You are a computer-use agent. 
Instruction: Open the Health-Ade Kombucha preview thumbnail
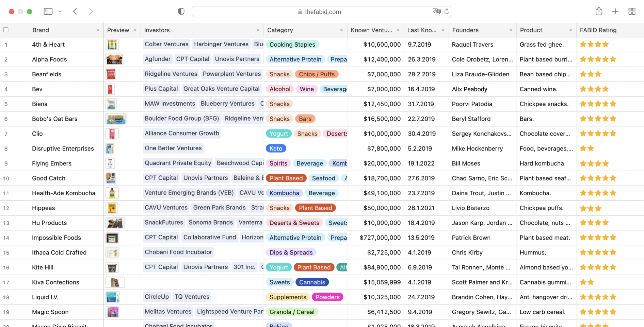click(112, 193)
